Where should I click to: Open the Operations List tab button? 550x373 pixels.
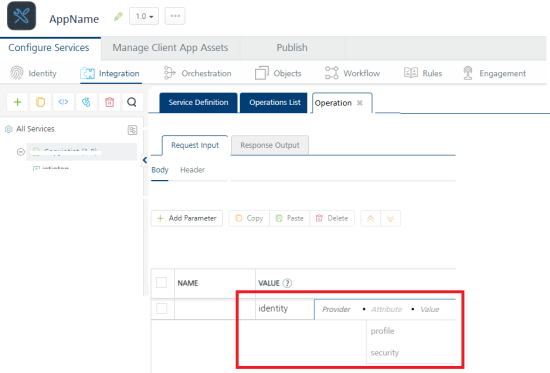pos(274,102)
